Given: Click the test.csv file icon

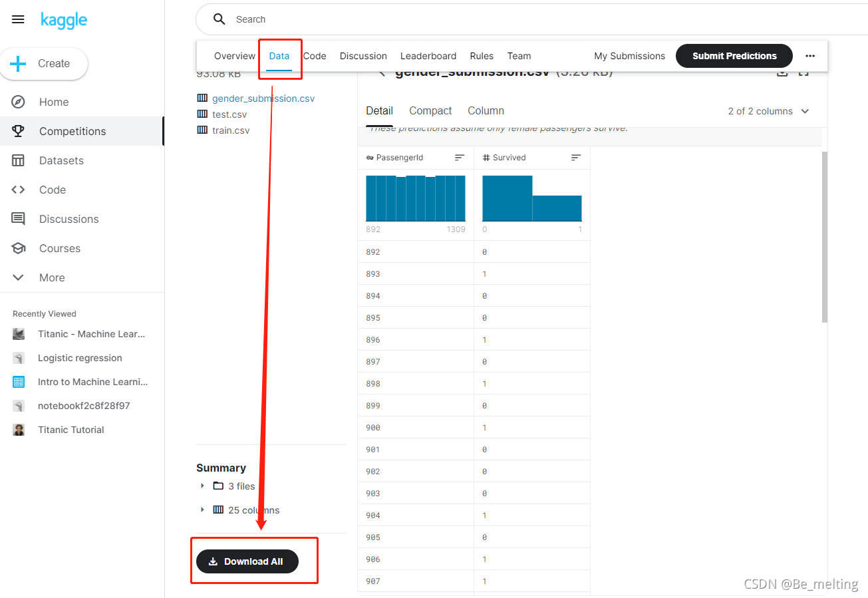Looking at the screenshot, I should tap(202, 114).
